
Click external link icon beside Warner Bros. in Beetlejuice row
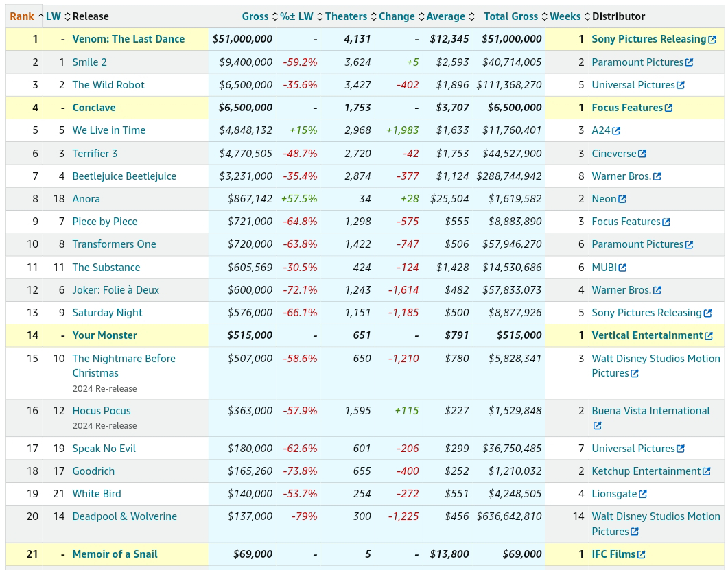click(x=657, y=176)
